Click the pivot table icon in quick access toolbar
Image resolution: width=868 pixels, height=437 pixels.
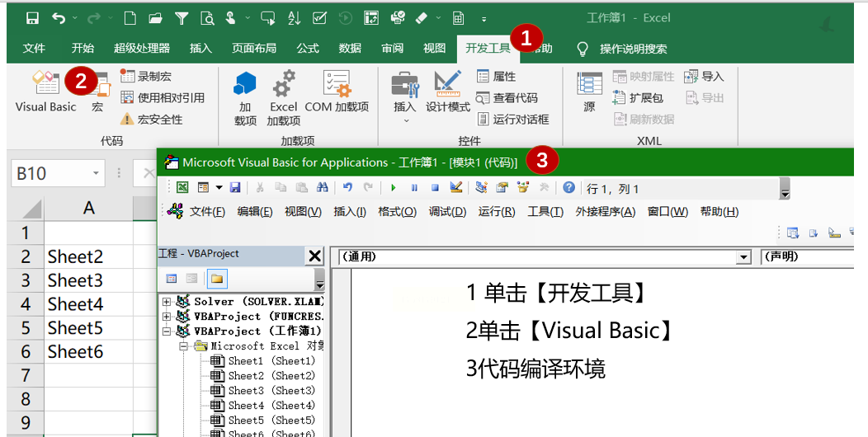click(371, 18)
